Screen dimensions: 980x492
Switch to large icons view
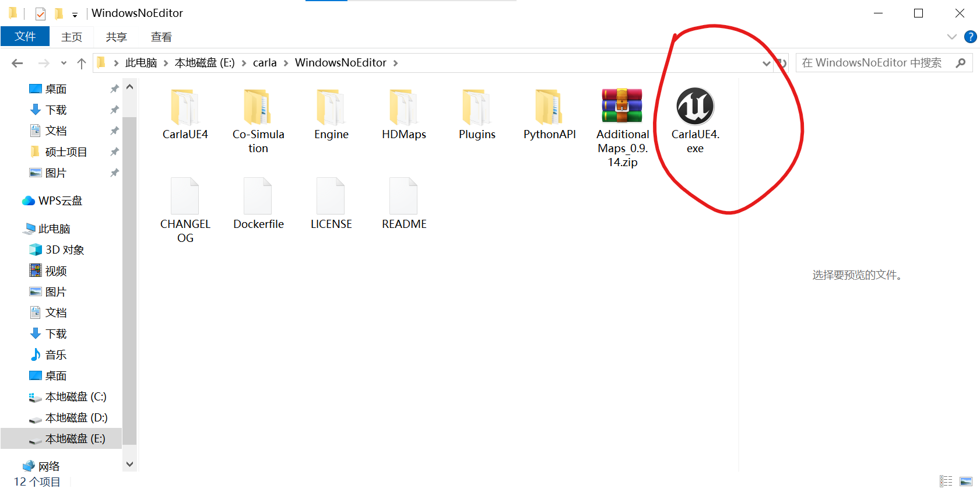click(x=966, y=482)
